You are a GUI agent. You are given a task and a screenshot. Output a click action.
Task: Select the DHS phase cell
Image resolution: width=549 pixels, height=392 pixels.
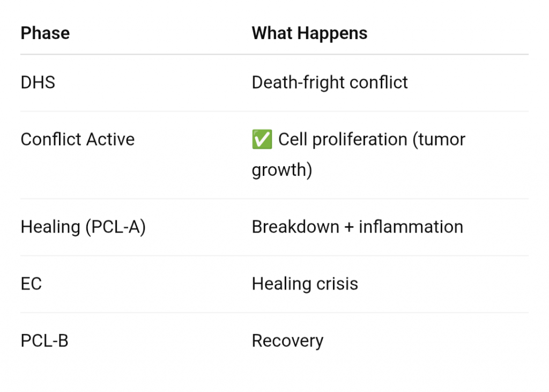38,83
